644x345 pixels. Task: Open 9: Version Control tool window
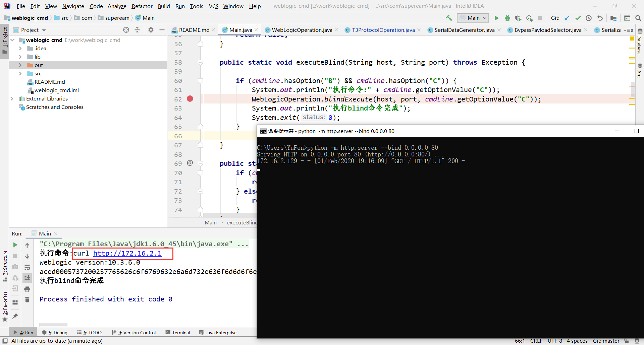coord(133,332)
